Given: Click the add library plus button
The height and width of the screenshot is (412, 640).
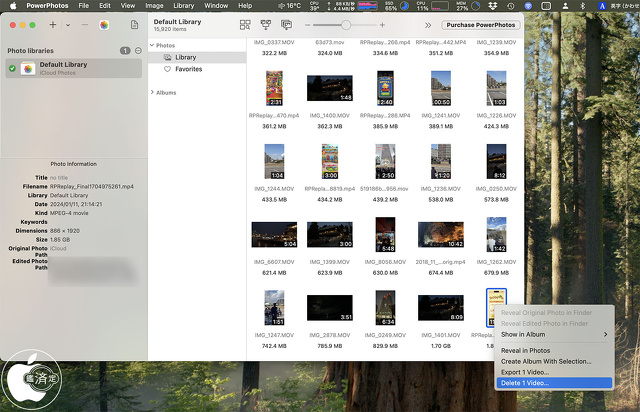Looking at the screenshot, I should (x=52, y=24).
